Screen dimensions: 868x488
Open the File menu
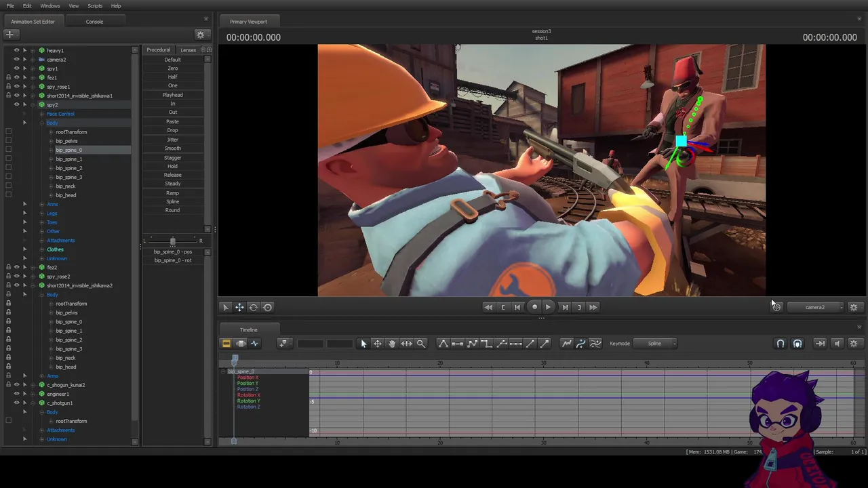coord(10,6)
